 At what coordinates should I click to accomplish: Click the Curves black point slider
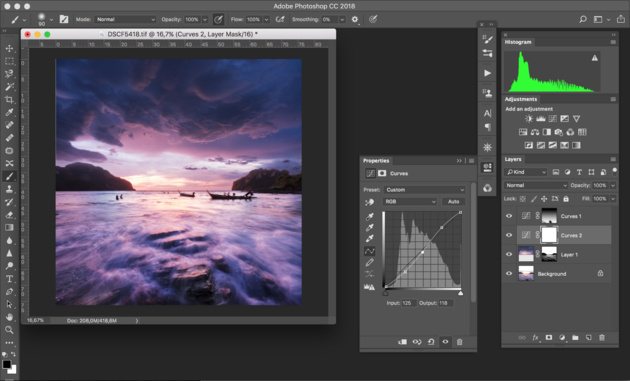point(385,293)
